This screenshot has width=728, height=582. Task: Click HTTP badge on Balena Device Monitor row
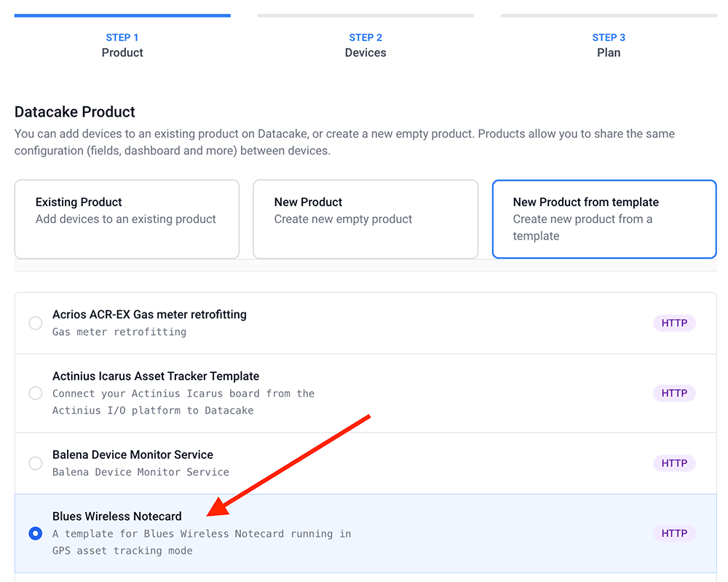pos(674,463)
